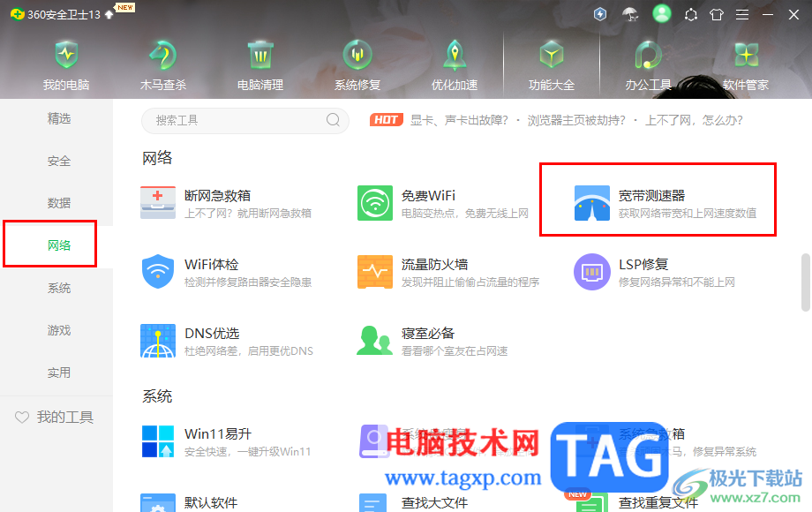Open link 上不了网,怎么办?

694,120
